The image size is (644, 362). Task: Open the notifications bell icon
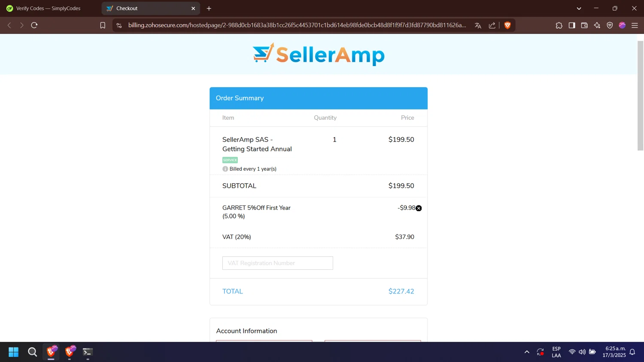(x=632, y=352)
